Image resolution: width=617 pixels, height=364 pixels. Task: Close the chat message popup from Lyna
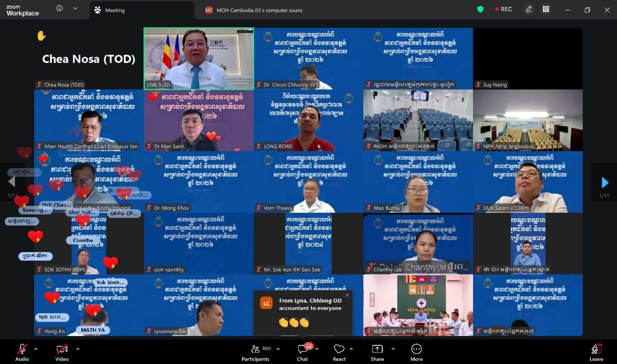pos(347,295)
